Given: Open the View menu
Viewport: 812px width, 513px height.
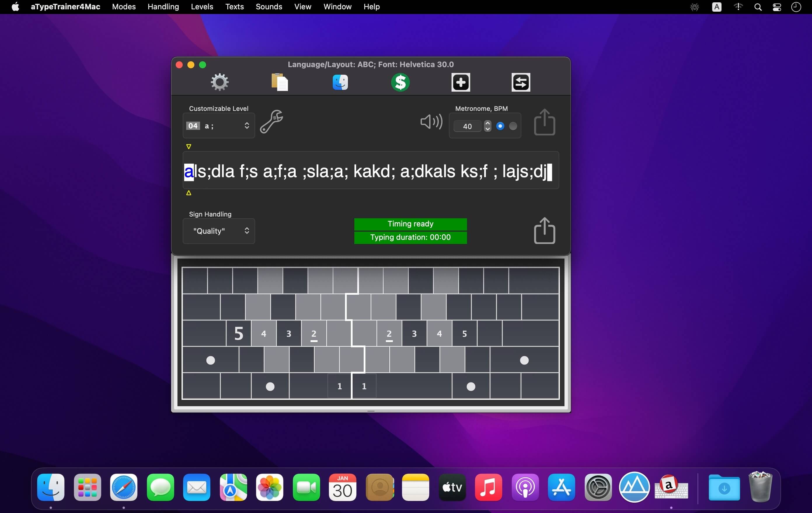Looking at the screenshot, I should pos(302,7).
